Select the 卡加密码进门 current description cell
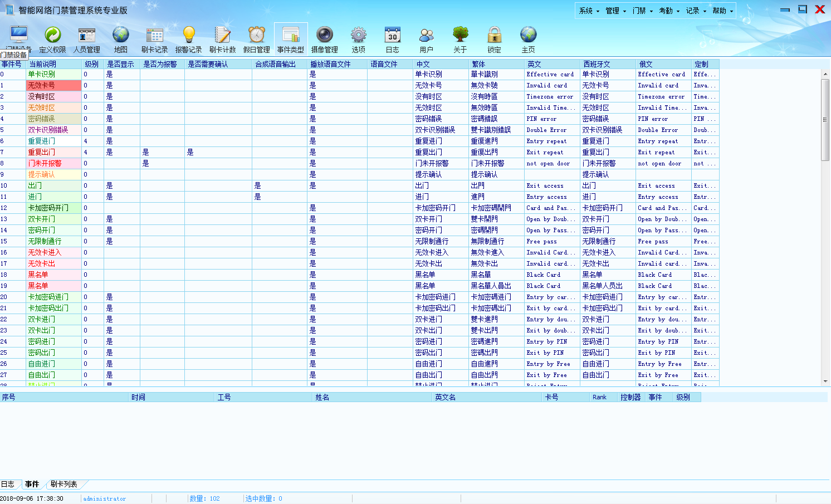This screenshot has height=504, width=831. 54,297
